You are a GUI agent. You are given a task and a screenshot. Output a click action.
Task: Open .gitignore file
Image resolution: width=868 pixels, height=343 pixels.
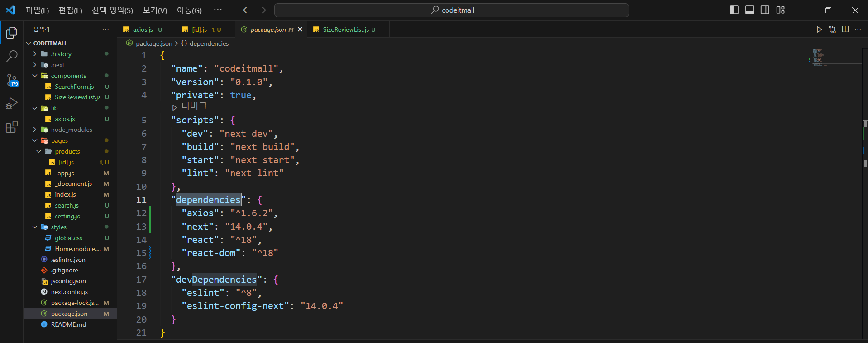[x=70, y=270]
